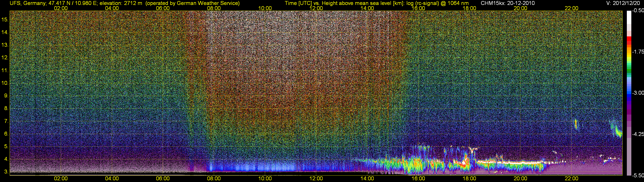This screenshot has height=182, width=644.
Task: Click the '-1.75' color scale value
Action: pyautogui.click(x=638, y=52)
